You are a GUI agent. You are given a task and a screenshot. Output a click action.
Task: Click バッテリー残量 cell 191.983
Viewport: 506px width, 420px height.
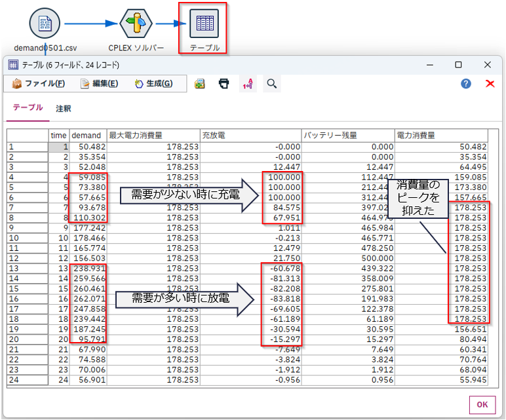(x=348, y=299)
